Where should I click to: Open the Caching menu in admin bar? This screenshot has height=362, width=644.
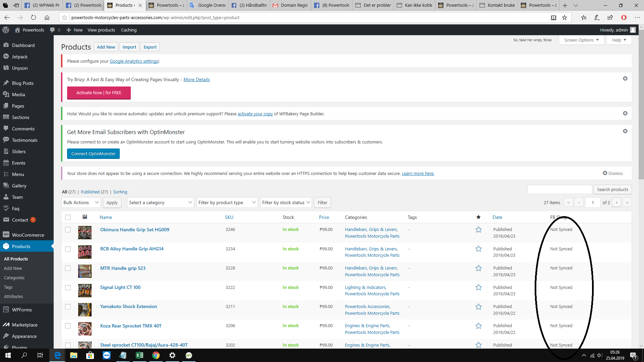click(128, 30)
